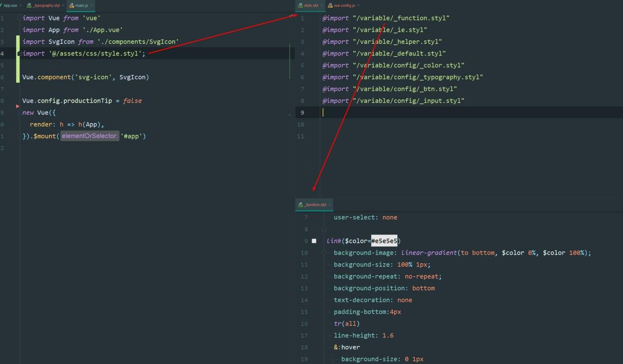Click Vue.component('svg-icon', SvgIcon) line
The width and height of the screenshot is (623, 364).
(x=86, y=77)
